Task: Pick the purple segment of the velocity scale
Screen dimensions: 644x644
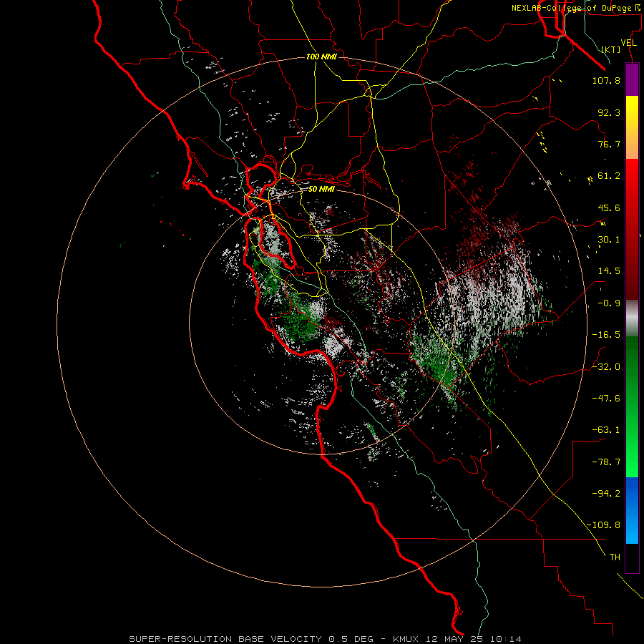Action: tap(632, 80)
